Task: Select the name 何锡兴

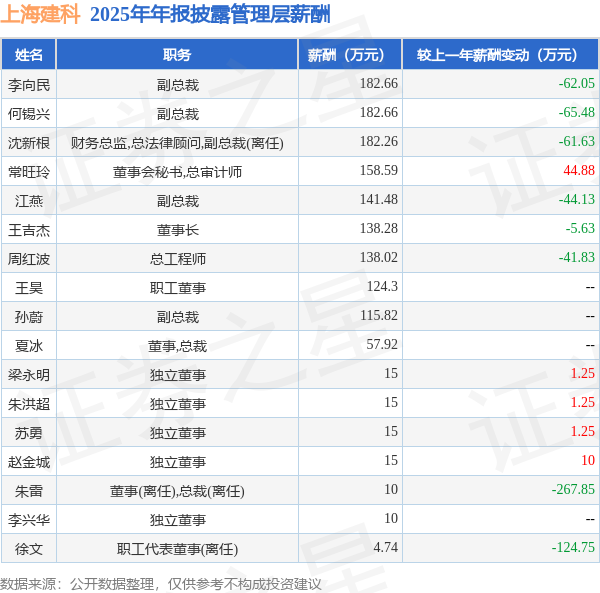Action: pos(29,114)
